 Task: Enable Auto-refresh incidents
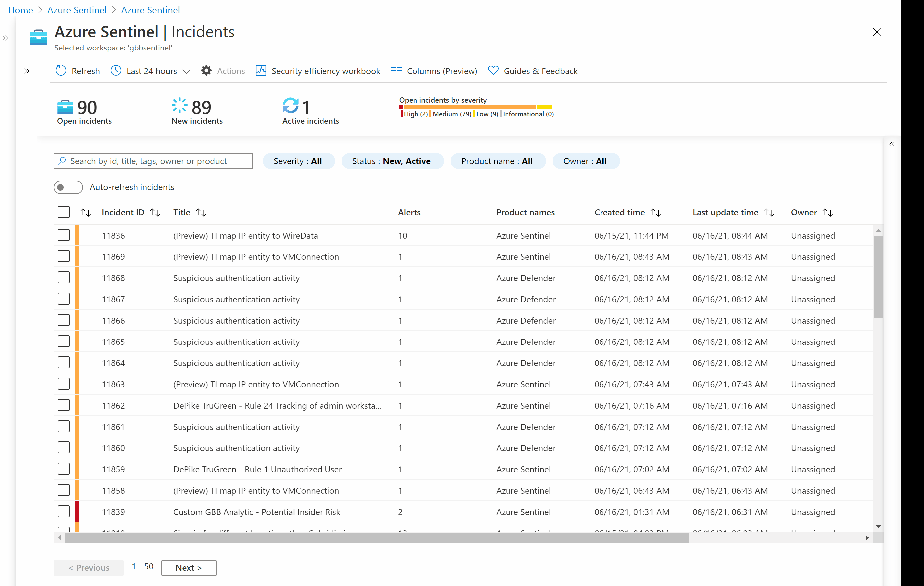tap(68, 187)
